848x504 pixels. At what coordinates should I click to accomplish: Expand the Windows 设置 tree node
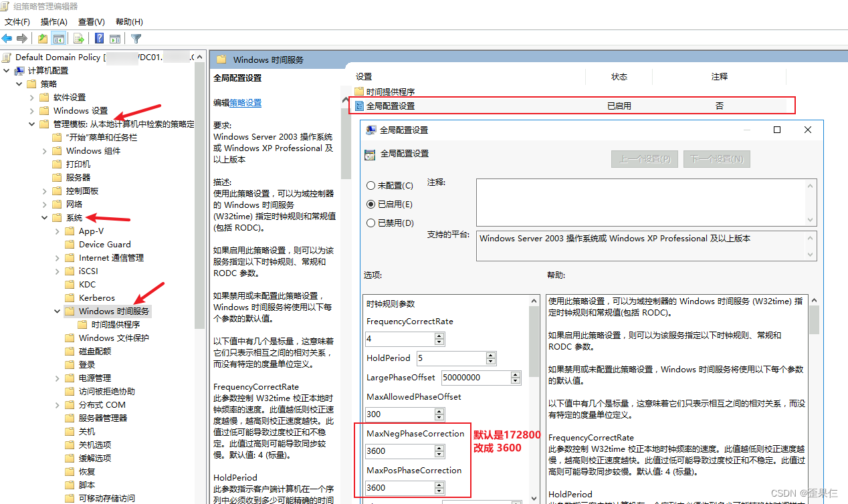[x=32, y=111]
